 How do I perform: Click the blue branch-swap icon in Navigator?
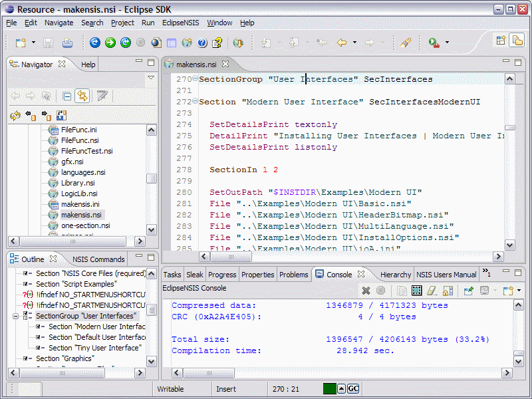(61, 116)
